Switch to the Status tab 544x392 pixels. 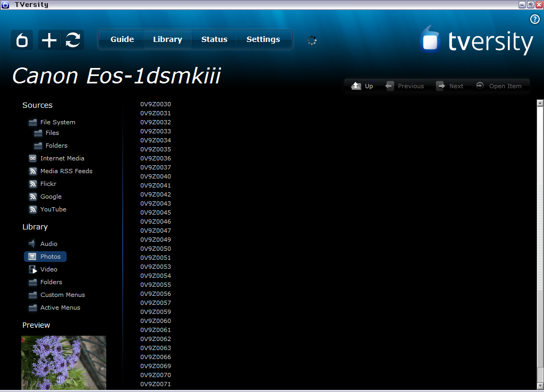(x=215, y=39)
